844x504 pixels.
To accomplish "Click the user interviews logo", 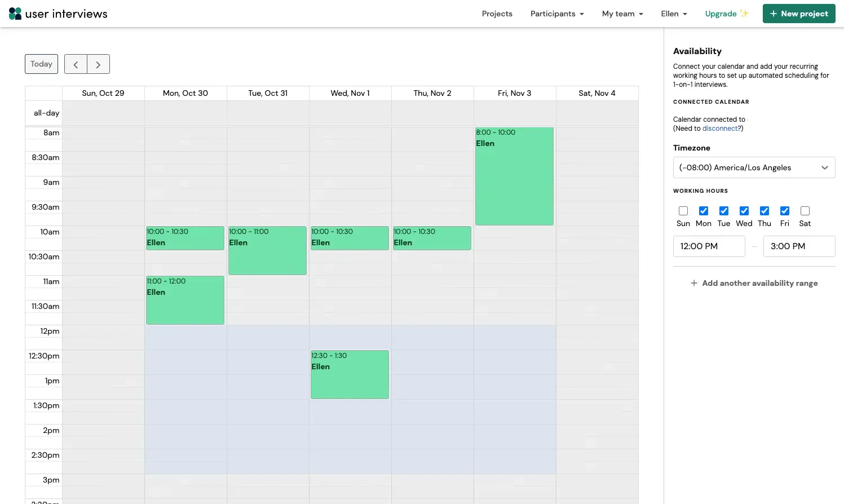I will [58, 13].
